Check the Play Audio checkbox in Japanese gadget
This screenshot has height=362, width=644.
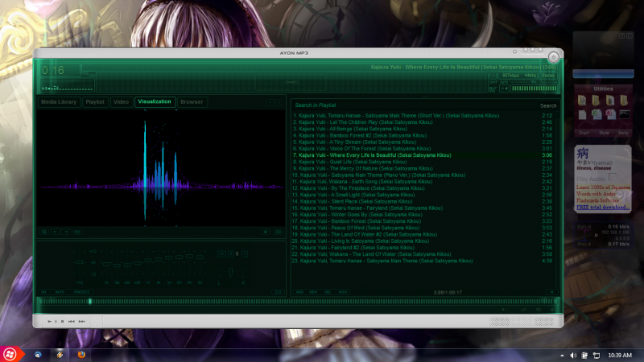click(x=613, y=178)
